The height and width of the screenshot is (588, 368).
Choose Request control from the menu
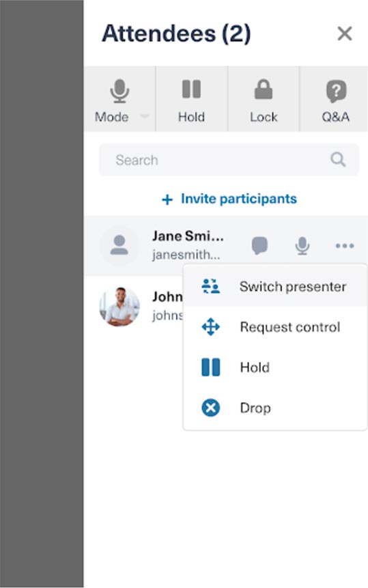pyautogui.click(x=275, y=327)
